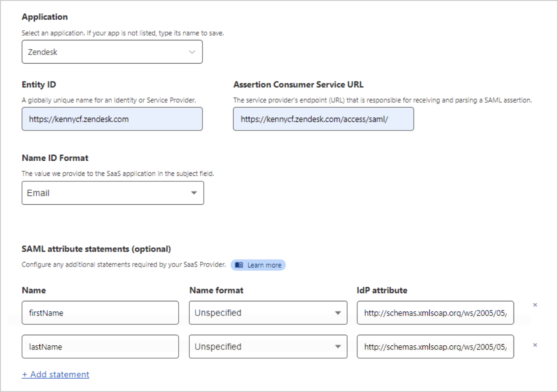Click the lastName attribute name field
The width and height of the screenshot is (558, 392).
tap(100, 346)
